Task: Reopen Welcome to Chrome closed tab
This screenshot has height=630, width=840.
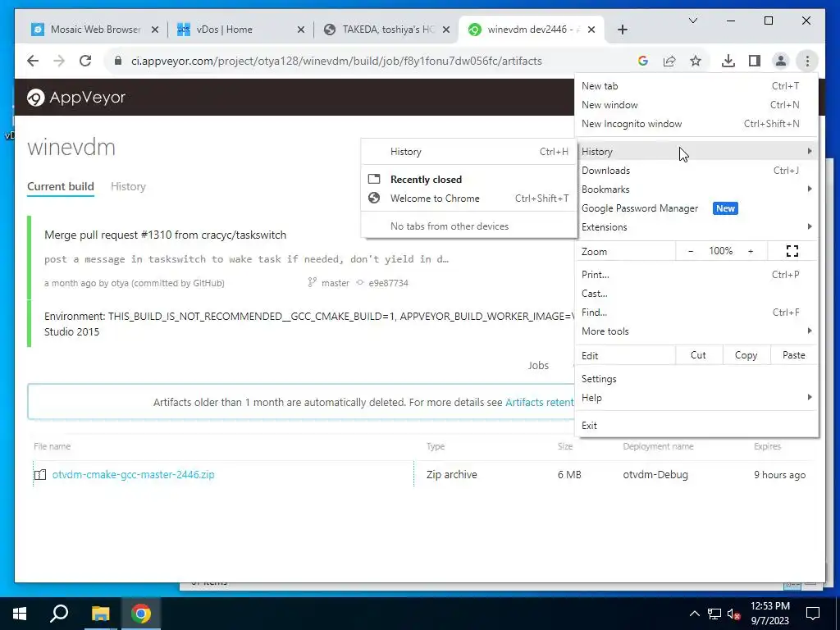Action: (468, 199)
